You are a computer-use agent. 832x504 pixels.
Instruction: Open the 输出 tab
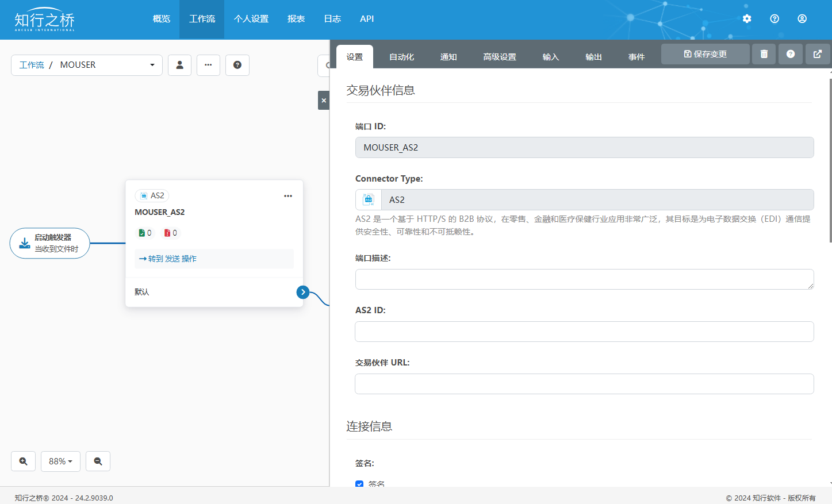(593, 57)
